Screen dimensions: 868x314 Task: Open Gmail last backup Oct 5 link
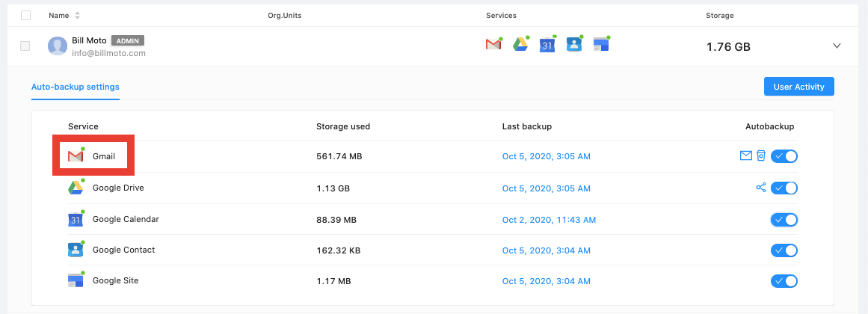546,156
